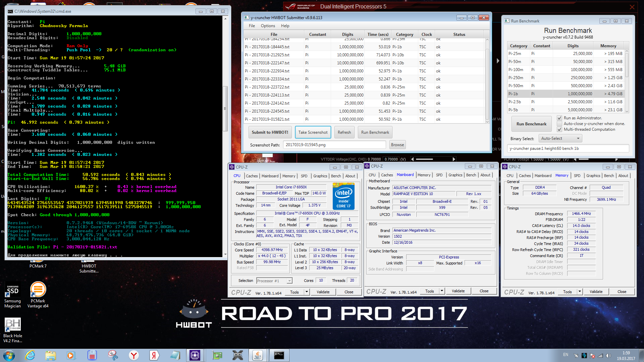Image resolution: width=644 pixels, height=362 pixels.
Task: Click Close button in Memory CPU-Z window
Action: (622, 292)
